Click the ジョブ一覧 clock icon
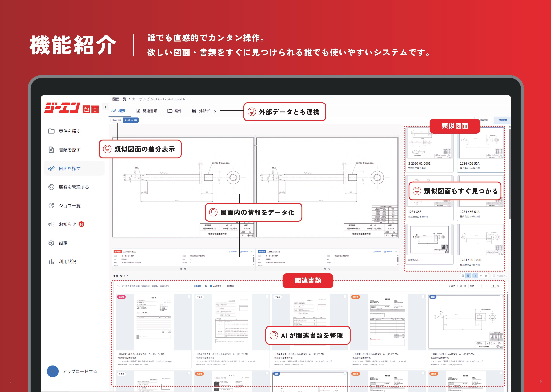The height and width of the screenshot is (392, 551). (x=51, y=206)
